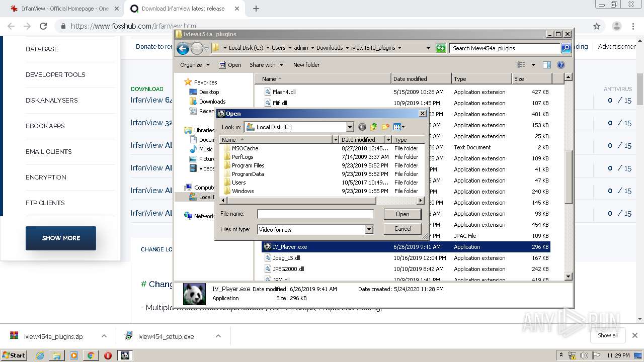
Task: Open Internet Explorer from taskbar
Action: [40, 355]
